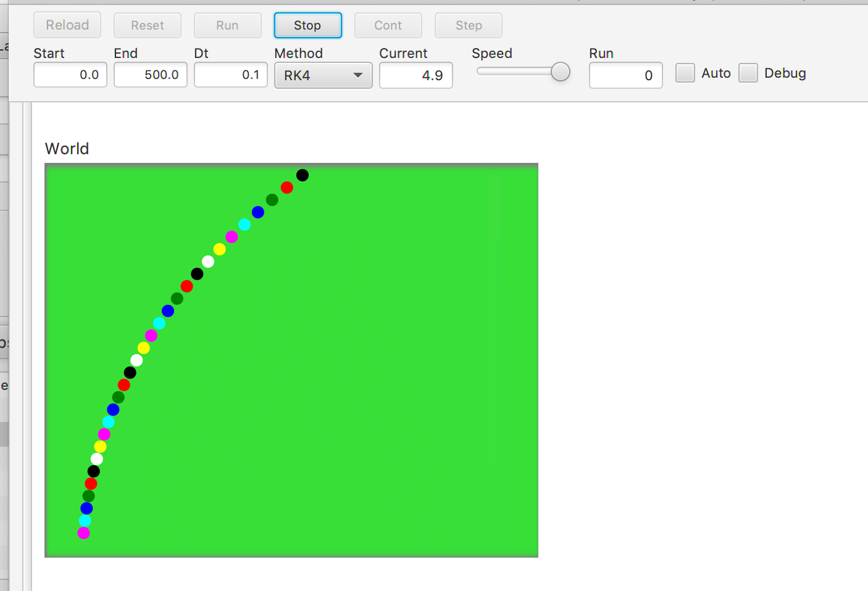
Task: Click the Reload button
Action: 67,25
